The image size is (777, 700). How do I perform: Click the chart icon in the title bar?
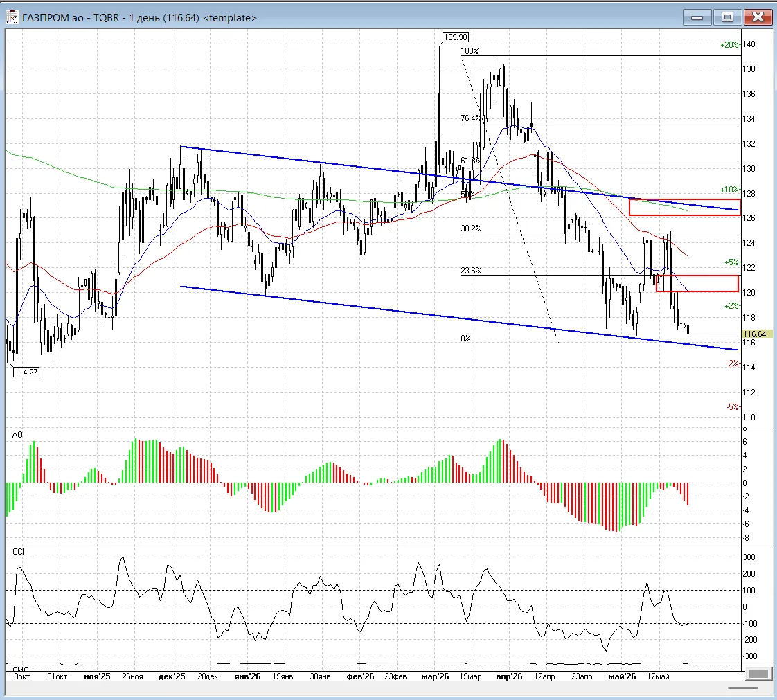click(x=12, y=17)
